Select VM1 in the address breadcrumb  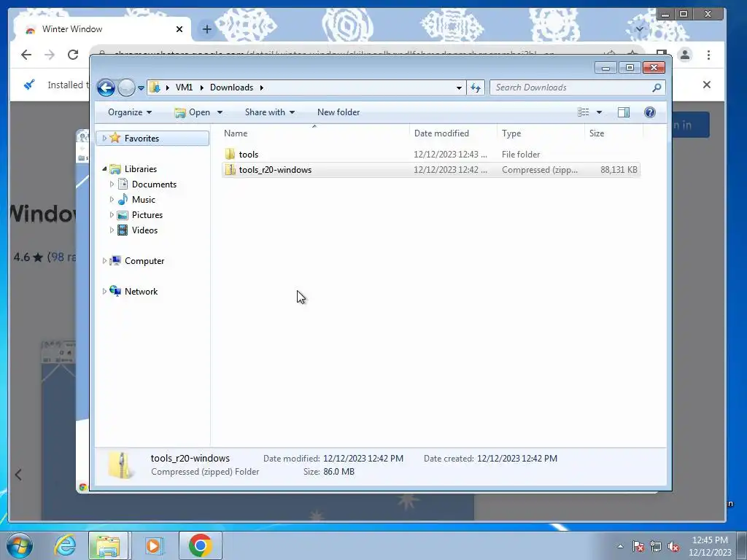(184, 87)
